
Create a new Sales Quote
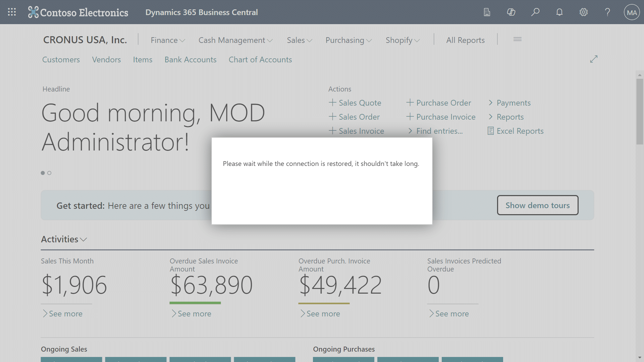[360, 103]
